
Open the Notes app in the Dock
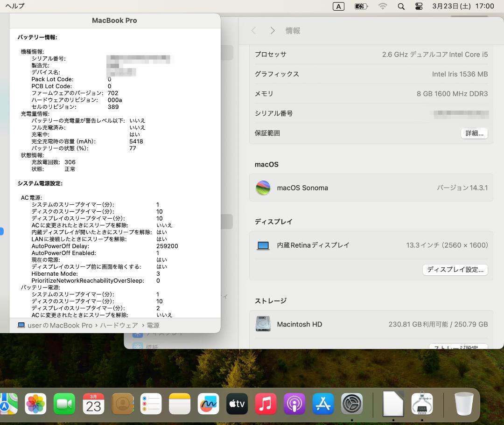[x=179, y=404]
